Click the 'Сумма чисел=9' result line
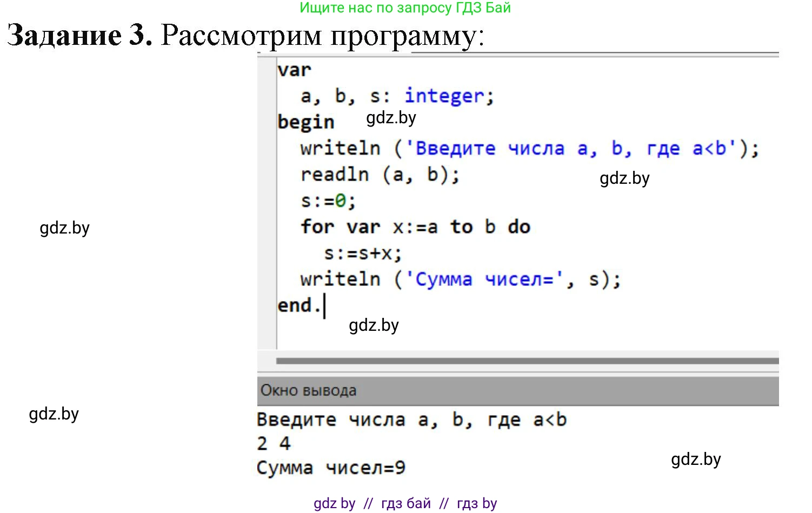This screenshot has width=812, height=513. point(330,467)
